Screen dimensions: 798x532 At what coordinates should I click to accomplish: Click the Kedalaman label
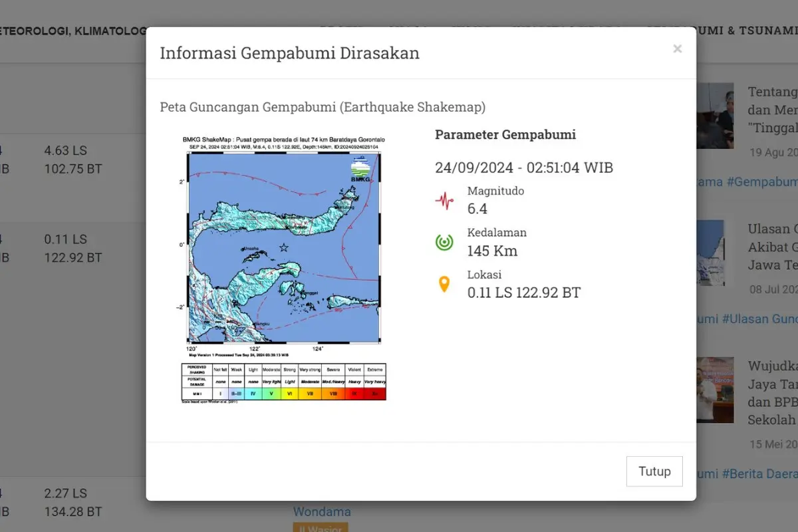(497, 233)
